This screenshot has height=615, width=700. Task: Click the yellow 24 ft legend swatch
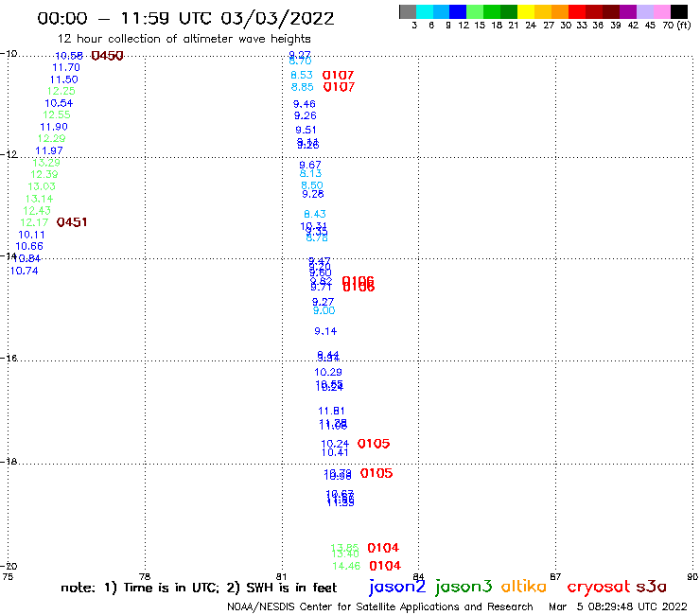point(526,11)
